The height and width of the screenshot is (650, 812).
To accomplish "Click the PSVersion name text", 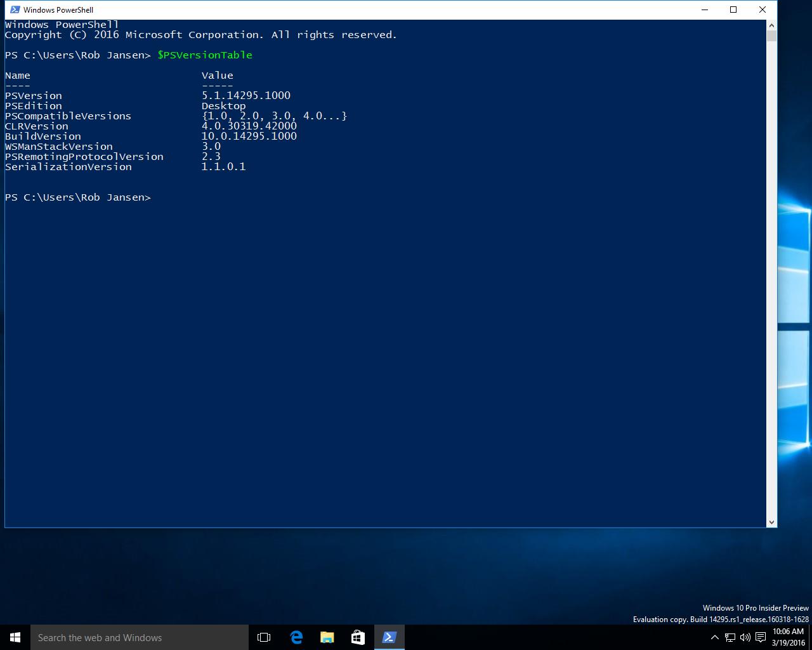I will pos(34,96).
